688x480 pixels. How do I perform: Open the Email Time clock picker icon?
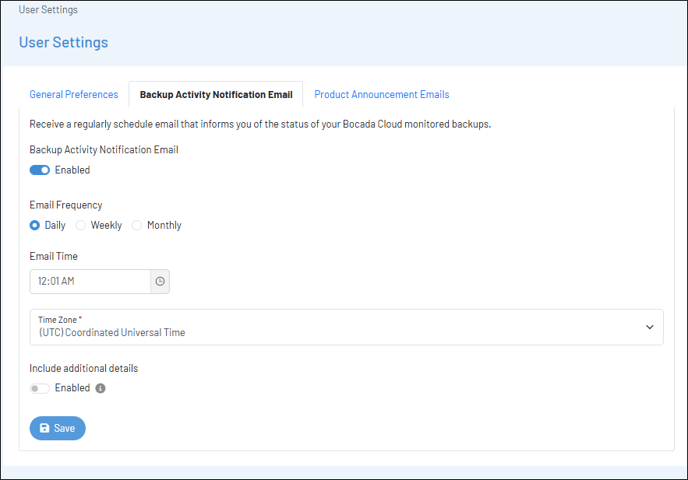[x=160, y=281]
